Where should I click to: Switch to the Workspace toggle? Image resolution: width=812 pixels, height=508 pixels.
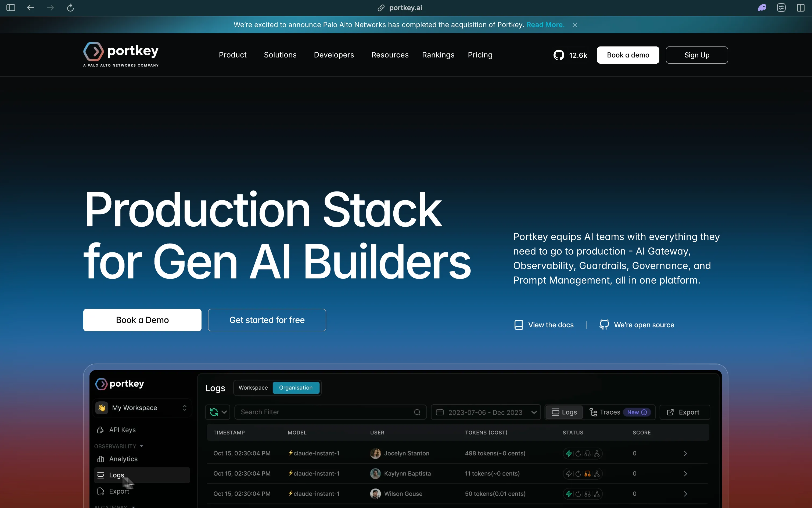[x=253, y=388]
